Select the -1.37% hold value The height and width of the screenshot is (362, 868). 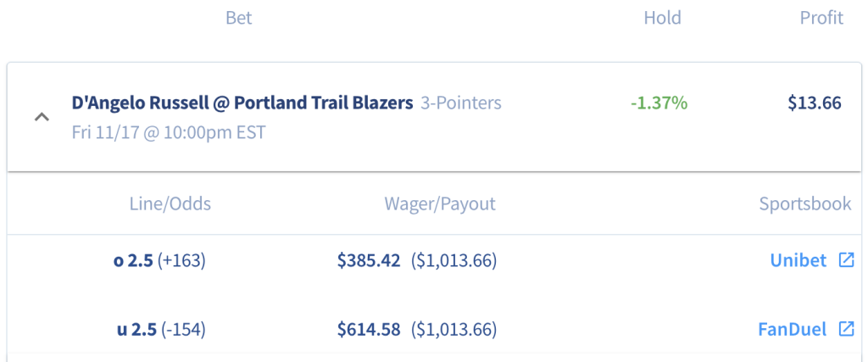[659, 103]
